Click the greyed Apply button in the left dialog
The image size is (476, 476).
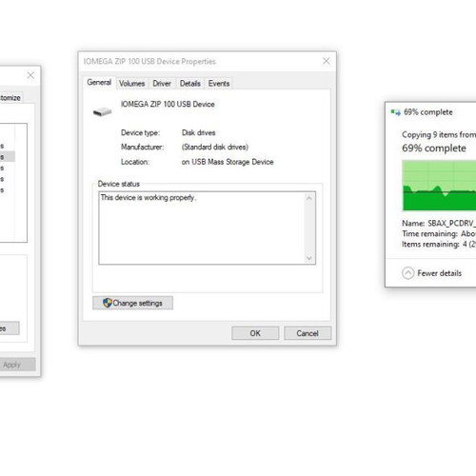point(12,365)
